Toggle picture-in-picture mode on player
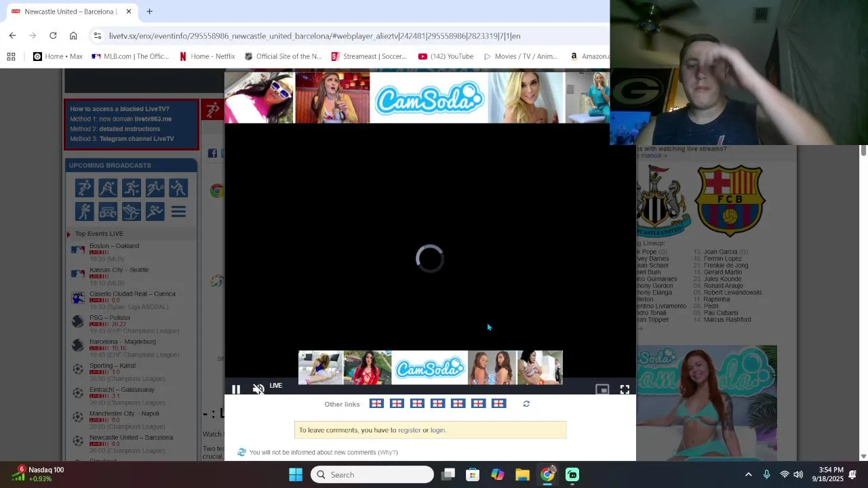This screenshot has width=868, height=488. coord(601,389)
